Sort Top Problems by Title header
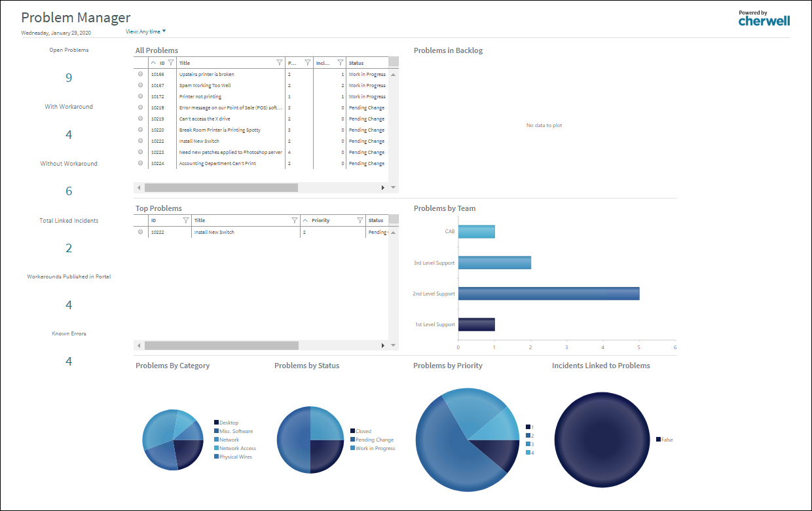The width and height of the screenshot is (812, 511). point(200,221)
